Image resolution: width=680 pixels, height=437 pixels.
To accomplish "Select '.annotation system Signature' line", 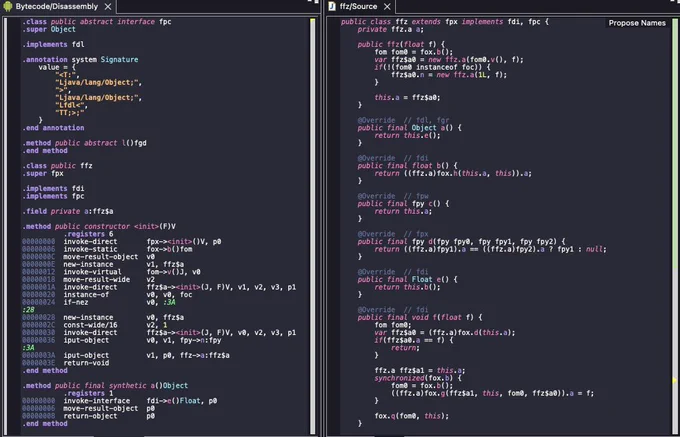I will (80, 59).
